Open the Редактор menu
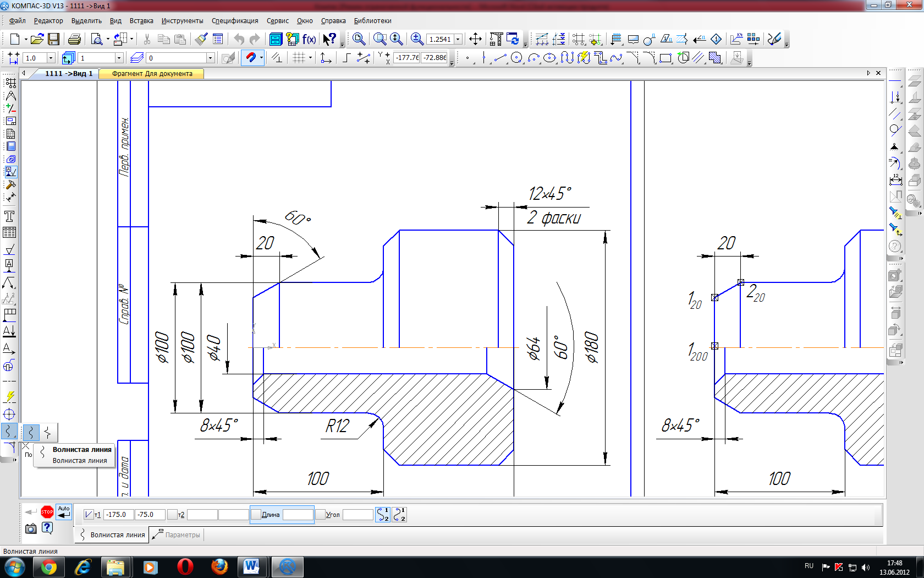The width and height of the screenshot is (924, 578). click(x=48, y=21)
